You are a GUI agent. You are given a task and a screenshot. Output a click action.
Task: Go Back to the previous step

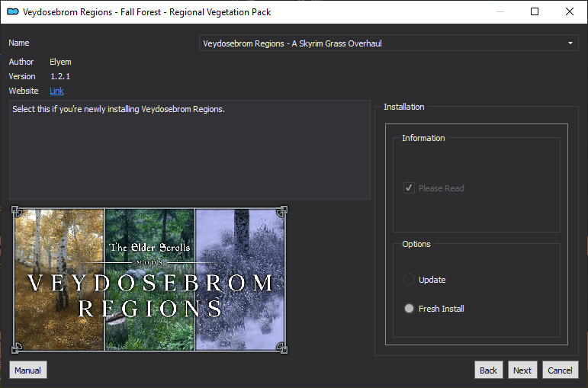click(488, 370)
